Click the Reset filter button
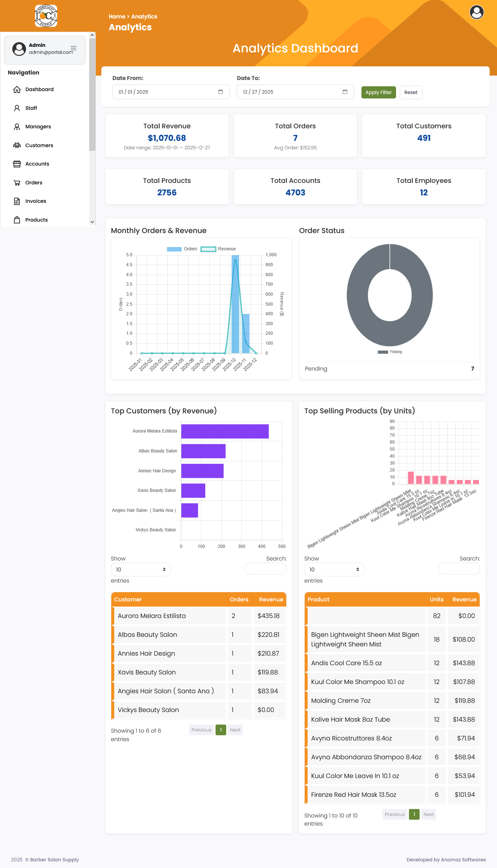Viewport: 497px width, 868px height. pos(410,93)
